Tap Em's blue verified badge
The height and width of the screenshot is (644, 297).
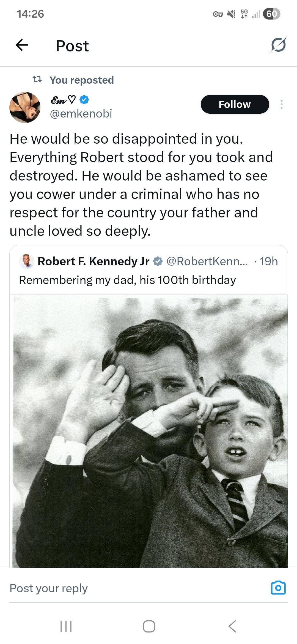(x=84, y=100)
